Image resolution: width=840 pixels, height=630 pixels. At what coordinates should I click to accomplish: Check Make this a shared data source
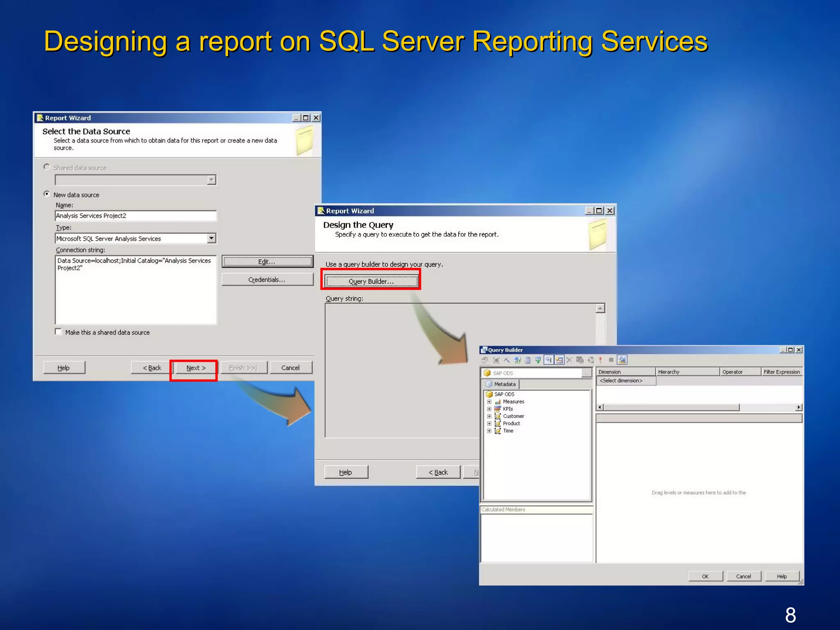point(58,332)
